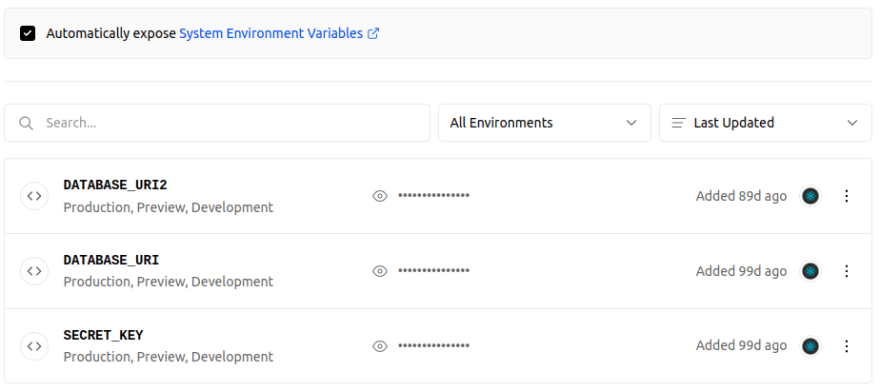Click the code icon beside DATABASE_URI
Viewport: 880px width, 391px height.
click(34, 271)
